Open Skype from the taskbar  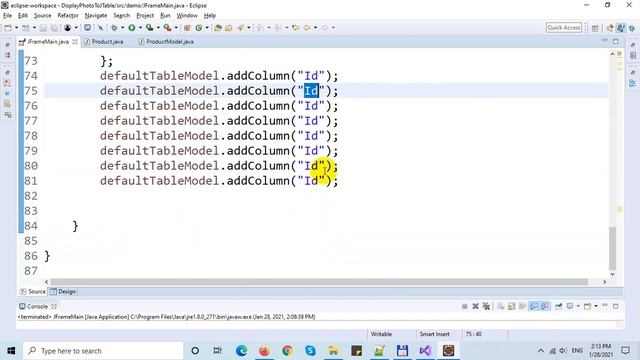pyautogui.click(x=310, y=351)
